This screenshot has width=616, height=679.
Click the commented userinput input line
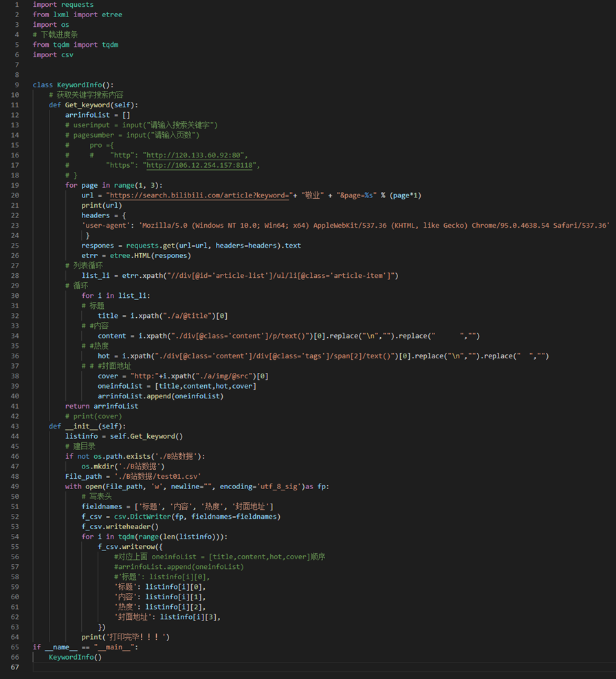tap(142, 125)
